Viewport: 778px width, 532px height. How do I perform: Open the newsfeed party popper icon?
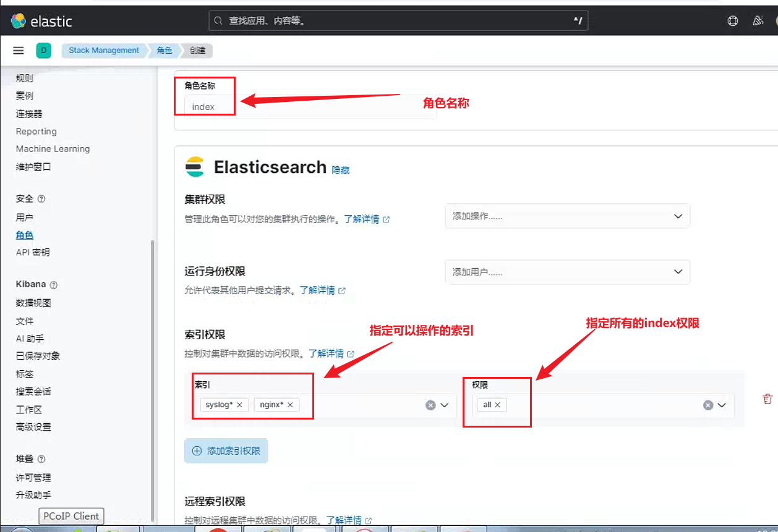coord(758,21)
